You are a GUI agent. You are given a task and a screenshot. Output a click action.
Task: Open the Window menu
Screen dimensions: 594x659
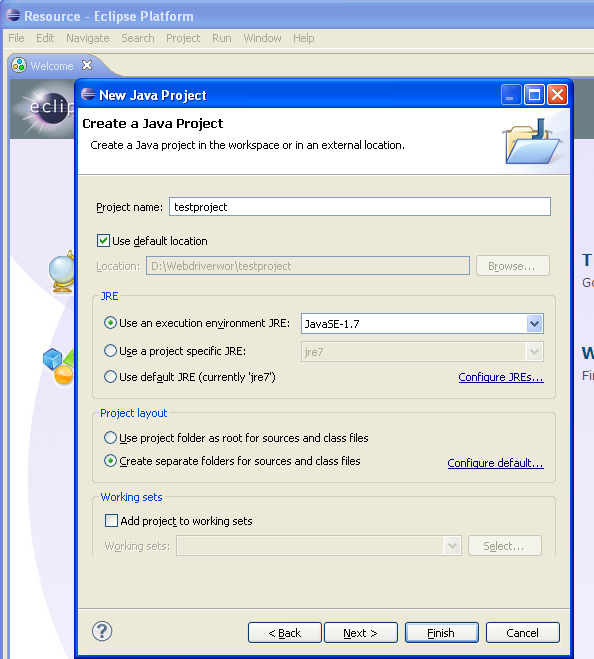coord(262,38)
